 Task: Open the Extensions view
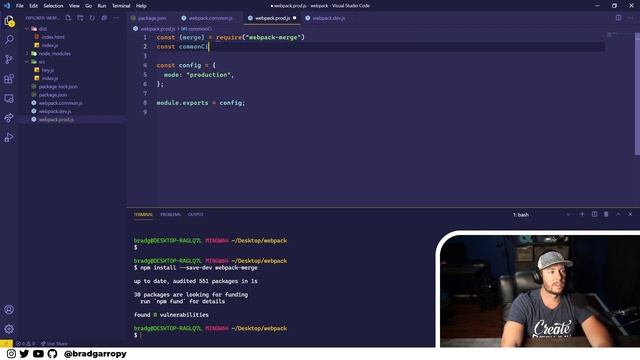pos(9,79)
